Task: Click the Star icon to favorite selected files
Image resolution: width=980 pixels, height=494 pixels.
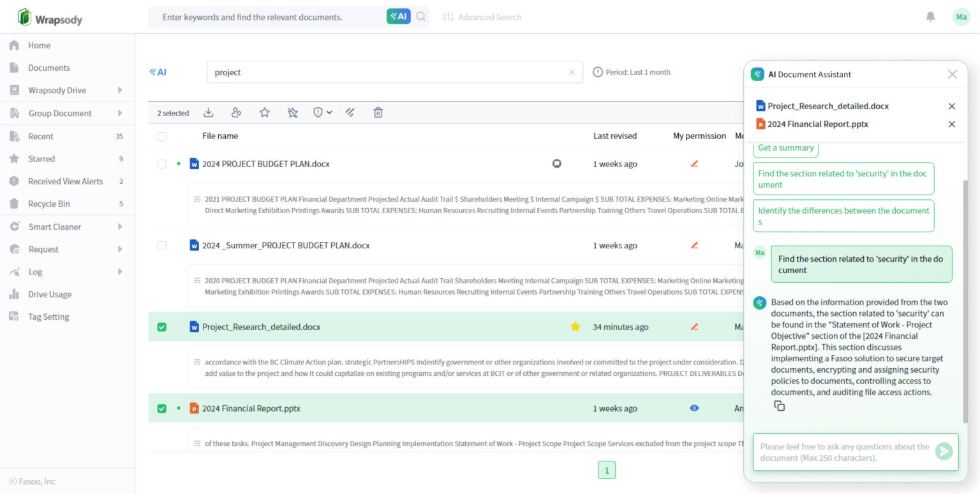Action: [264, 112]
